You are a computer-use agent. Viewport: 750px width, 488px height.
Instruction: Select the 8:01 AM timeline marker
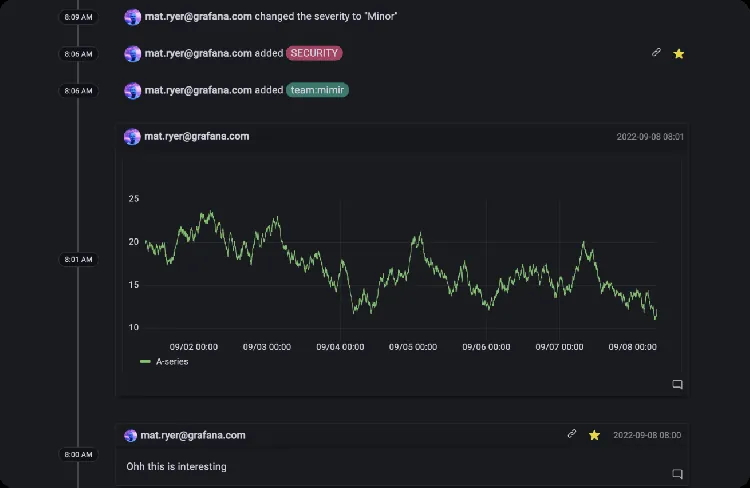(x=78, y=259)
